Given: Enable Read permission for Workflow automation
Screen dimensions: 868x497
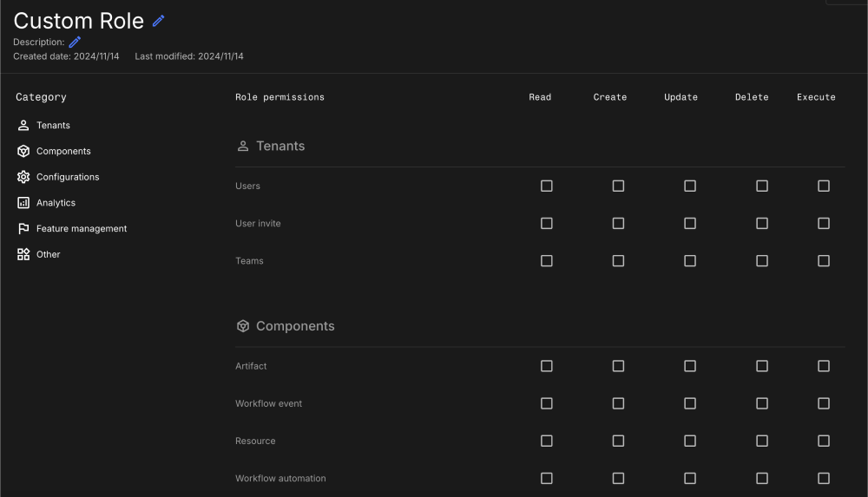Looking at the screenshot, I should pyautogui.click(x=546, y=478).
